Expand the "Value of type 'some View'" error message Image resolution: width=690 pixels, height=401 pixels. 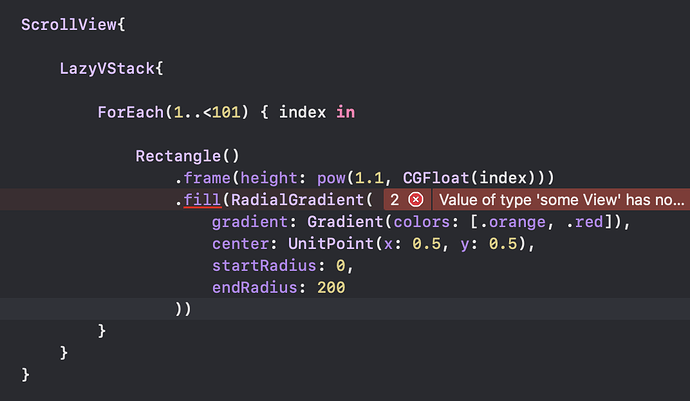coord(561,200)
